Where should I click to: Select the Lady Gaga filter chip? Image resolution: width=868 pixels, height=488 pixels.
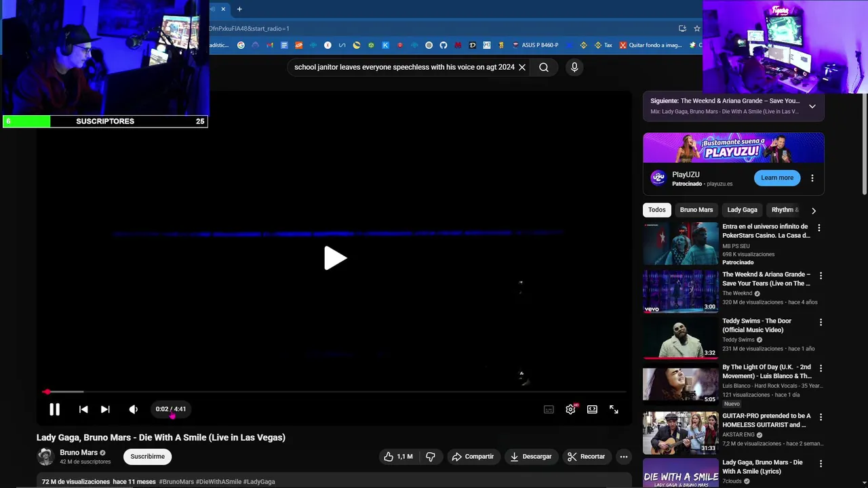(x=743, y=210)
